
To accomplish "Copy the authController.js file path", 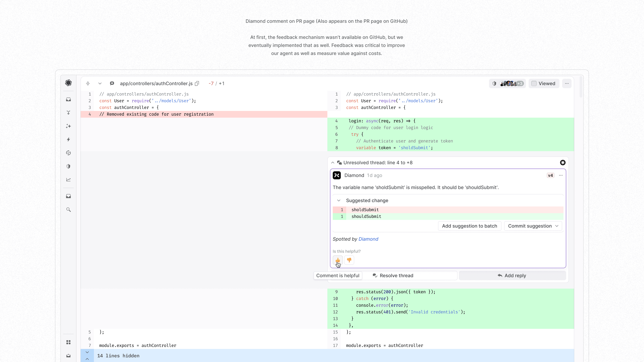I will coord(197,83).
